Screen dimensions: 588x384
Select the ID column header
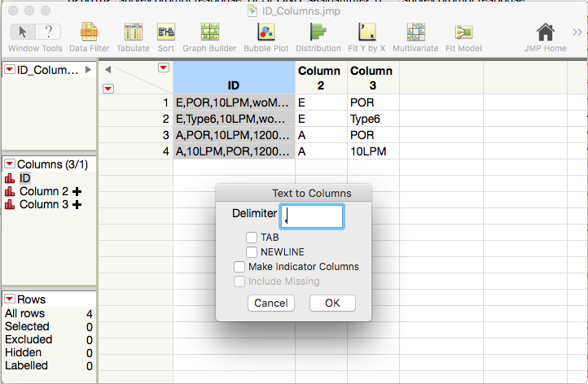click(233, 85)
